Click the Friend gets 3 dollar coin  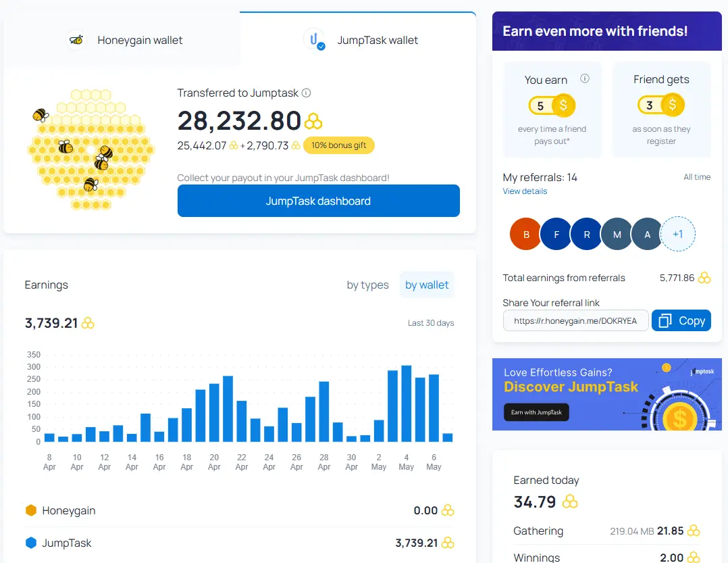pos(661,105)
